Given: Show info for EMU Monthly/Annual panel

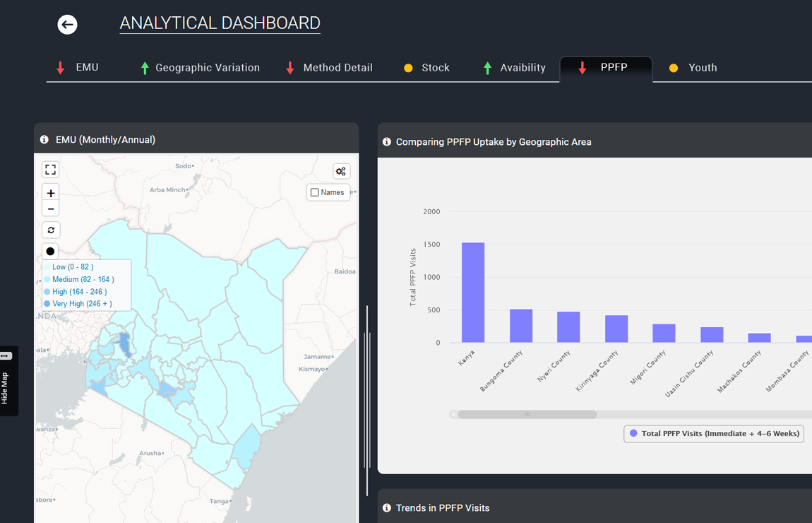Looking at the screenshot, I should click(44, 139).
